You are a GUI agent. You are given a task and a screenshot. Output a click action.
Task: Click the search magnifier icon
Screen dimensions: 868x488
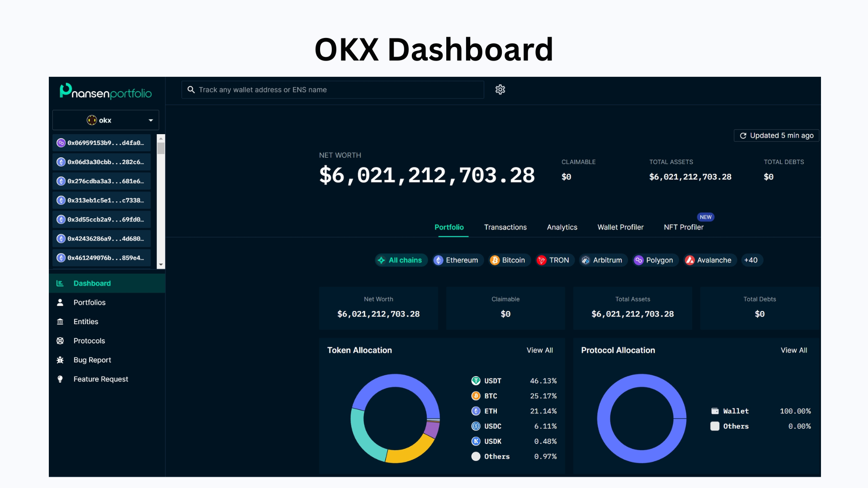[191, 89]
